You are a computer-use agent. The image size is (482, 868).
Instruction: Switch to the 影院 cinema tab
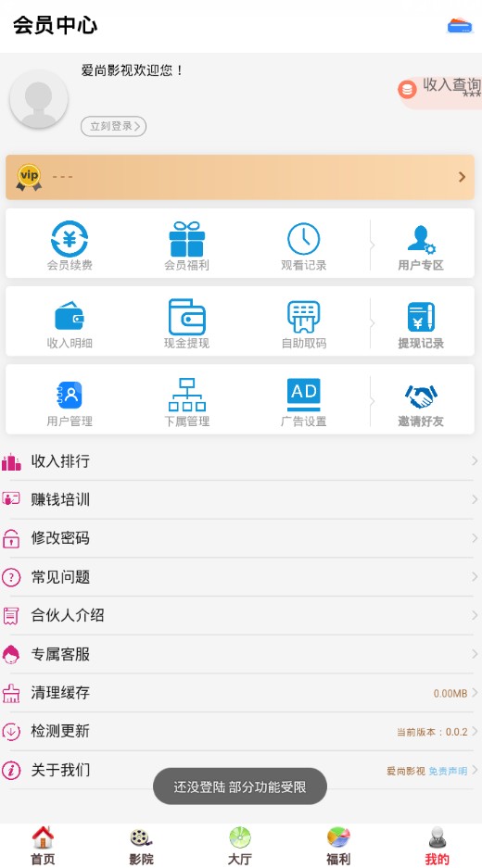click(x=141, y=846)
